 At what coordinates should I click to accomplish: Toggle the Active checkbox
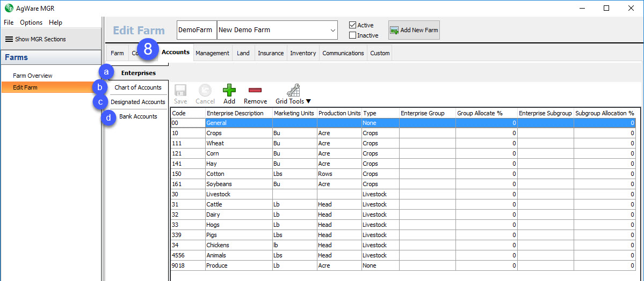(x=353, y=25)
